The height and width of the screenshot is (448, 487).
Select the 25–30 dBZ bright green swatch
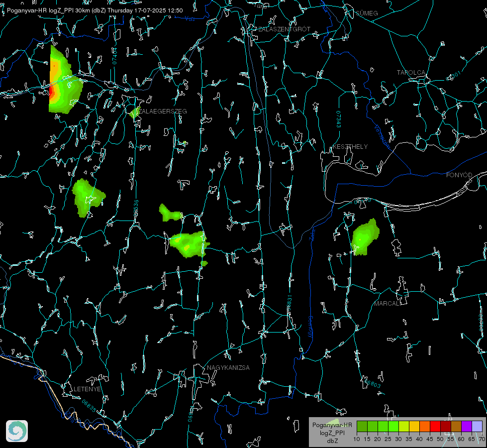(393, 426)
